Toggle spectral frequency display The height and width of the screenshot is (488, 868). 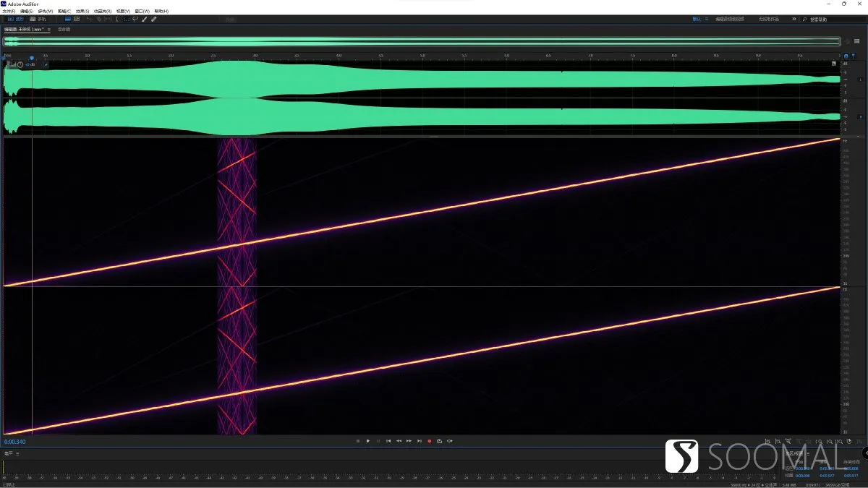68,19
